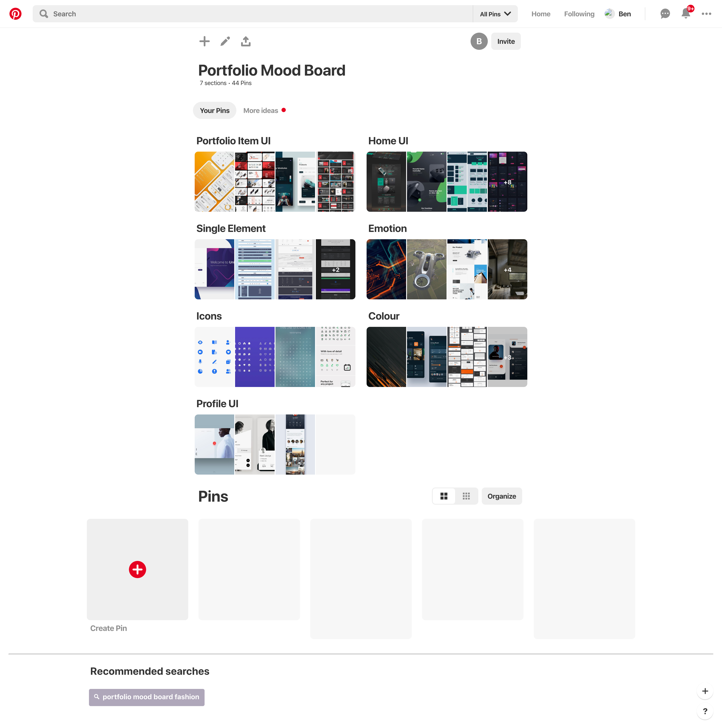
Task: Click the question mark help button
Action: point(705,711)
